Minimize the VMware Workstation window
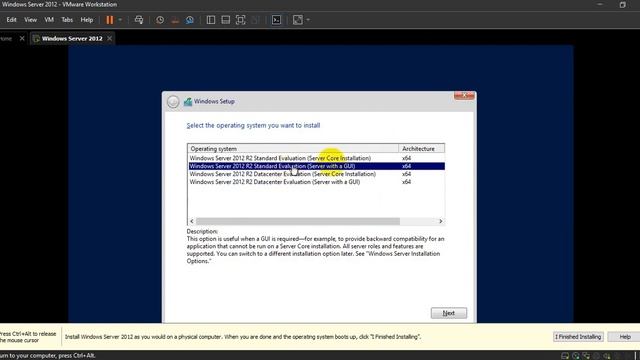This screenshot has width=640, height=360. pos(600,4)
